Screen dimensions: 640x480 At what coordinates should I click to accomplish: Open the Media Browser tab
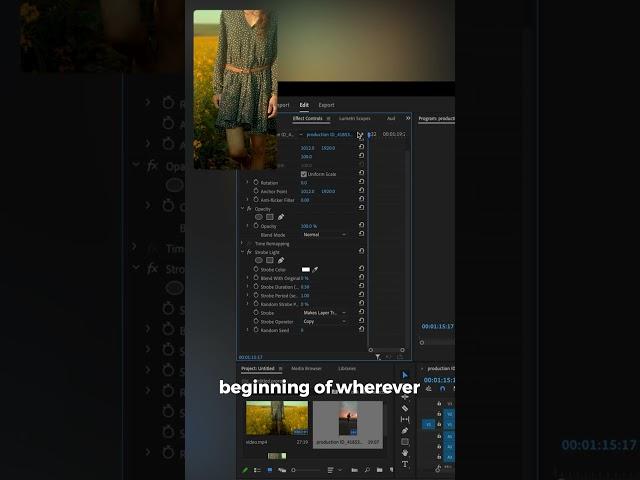click(306, 368)
